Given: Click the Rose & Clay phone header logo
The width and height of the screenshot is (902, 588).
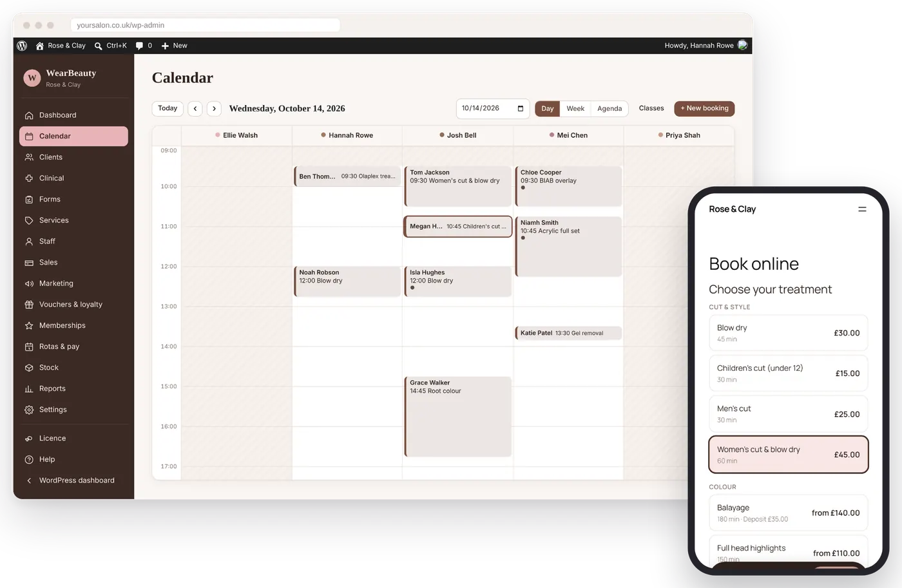Looking at the screenshot, I should click(x=732, y=209).
